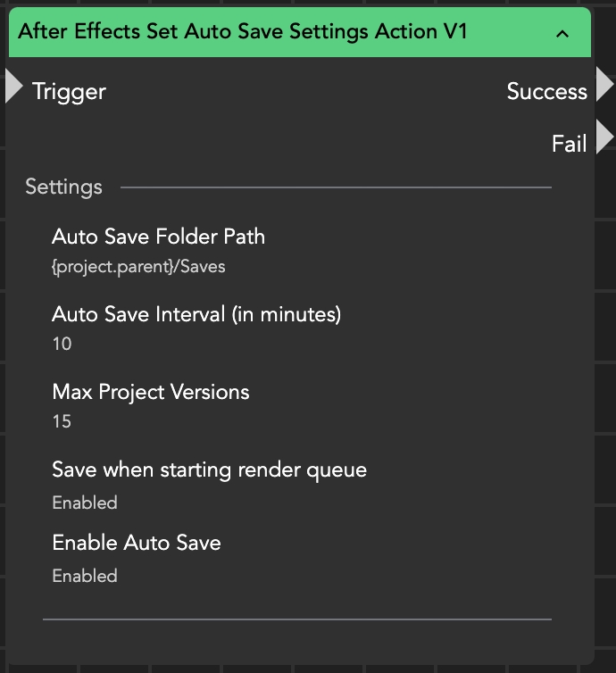Select the Max Project Versions label

click(x=151, y=392)
